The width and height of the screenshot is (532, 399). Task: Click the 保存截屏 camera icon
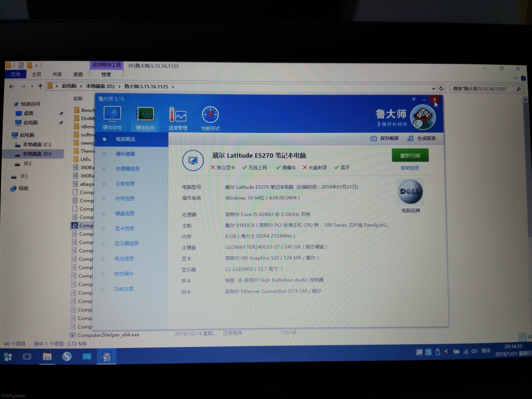point(373,138)
